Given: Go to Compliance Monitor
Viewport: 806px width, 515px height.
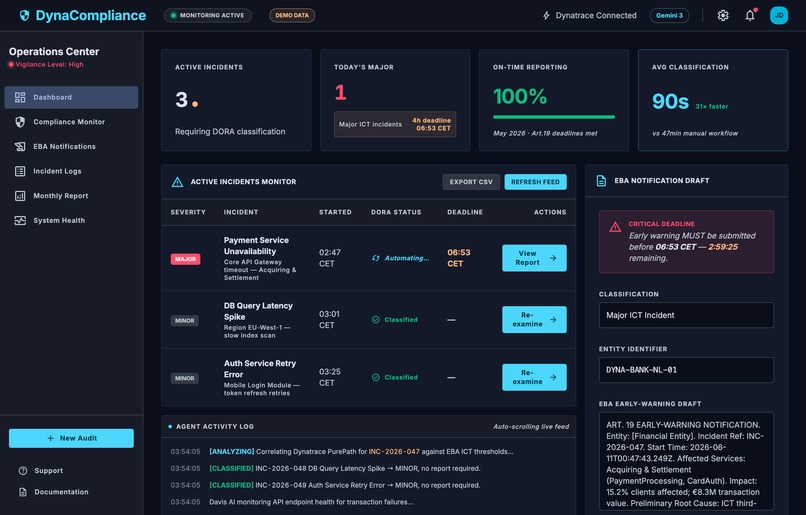Looking at the screenshot, I should coord(71,122).
